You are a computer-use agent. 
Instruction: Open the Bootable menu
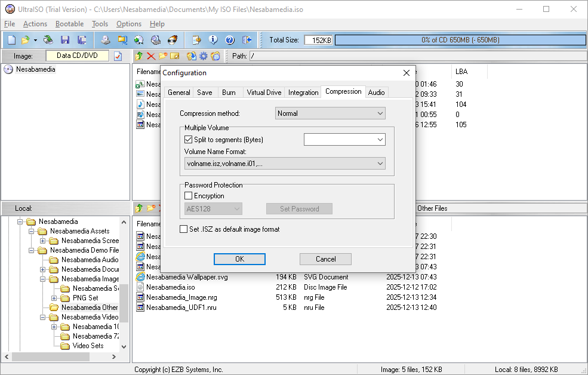(x=69, y=24)
